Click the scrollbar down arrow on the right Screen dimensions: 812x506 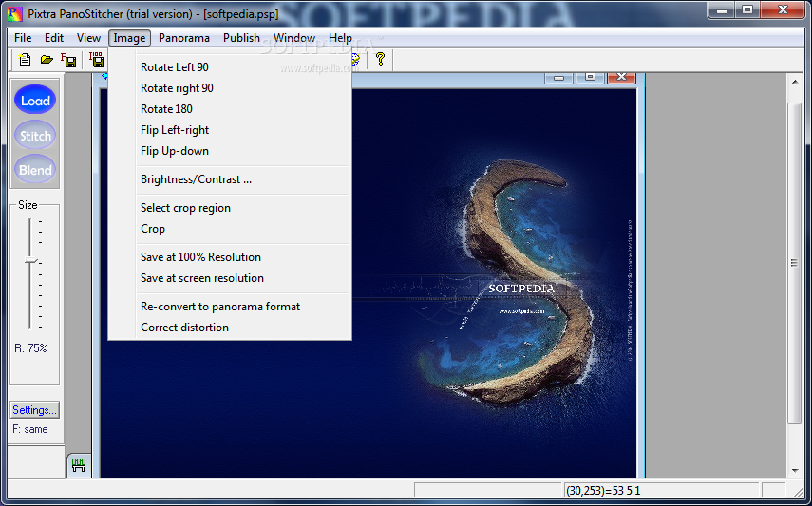[794, 471]
